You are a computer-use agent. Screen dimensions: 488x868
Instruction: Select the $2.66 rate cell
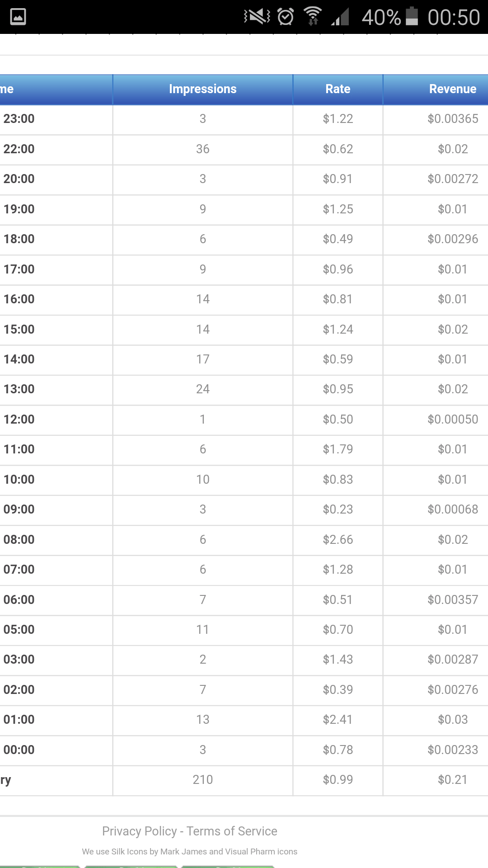338,539
